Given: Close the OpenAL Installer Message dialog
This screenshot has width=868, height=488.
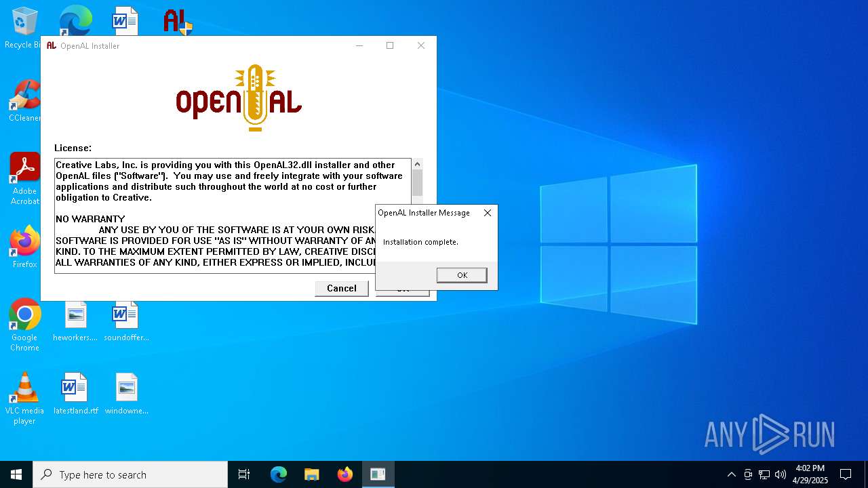Looking at the screenshot, I should tap(487, 213).
